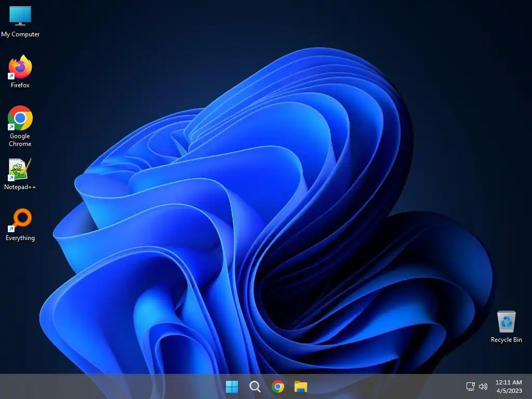This screenshot has width=532, height=399.
Task: Launch Chrome from the taskbar
Action: tap(278, 387)
